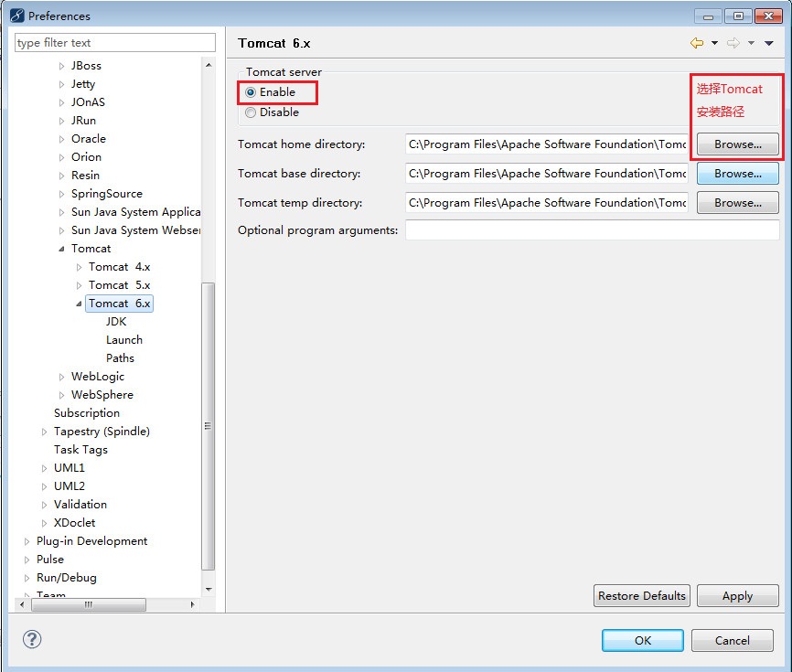Select the Disable radio button
792x672 pixels.
250,112
